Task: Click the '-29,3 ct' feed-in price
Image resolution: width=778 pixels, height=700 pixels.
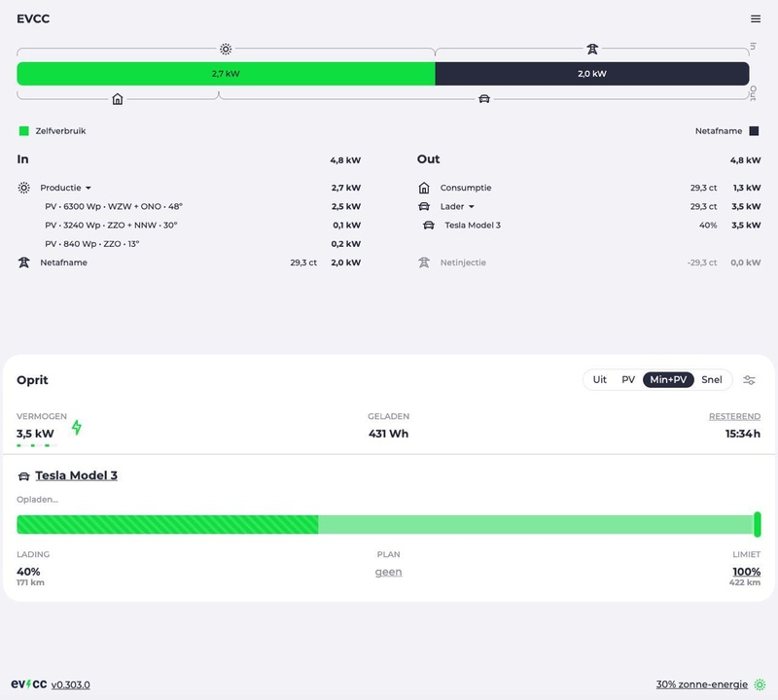Action: (x=702, y=262)
